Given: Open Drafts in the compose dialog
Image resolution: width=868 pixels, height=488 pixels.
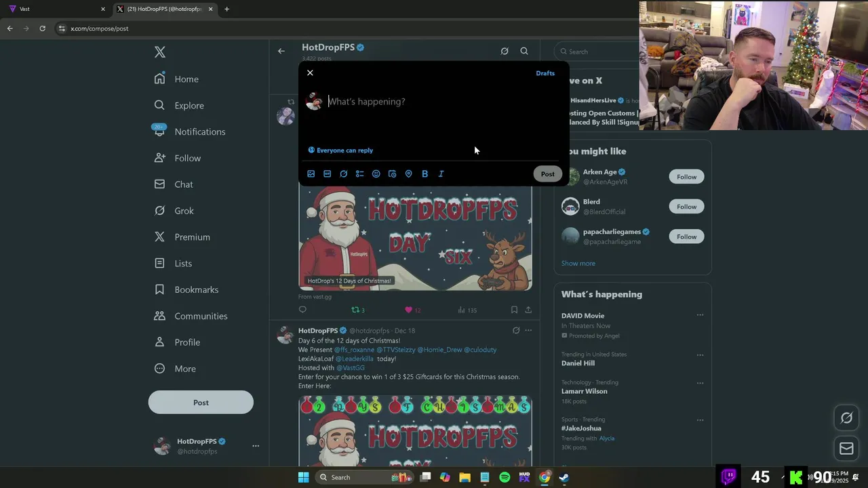Looking at the screenshot, I should pos(545,73).
